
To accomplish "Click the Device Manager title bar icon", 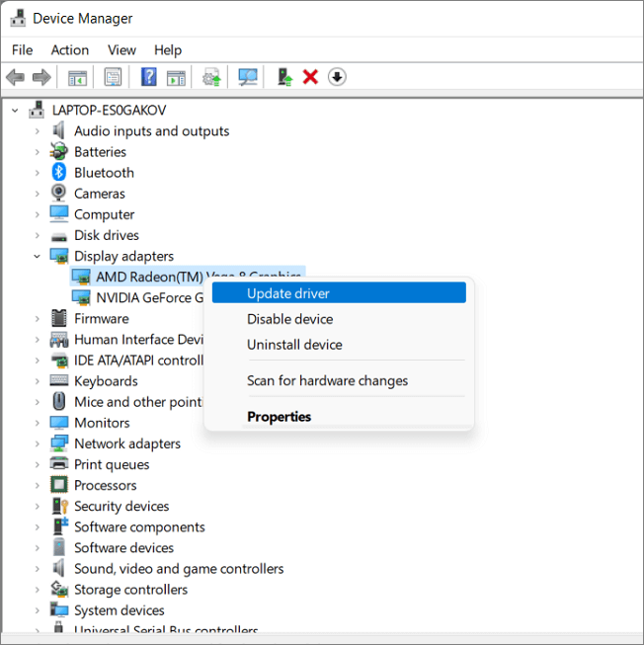I will point(18,18).
